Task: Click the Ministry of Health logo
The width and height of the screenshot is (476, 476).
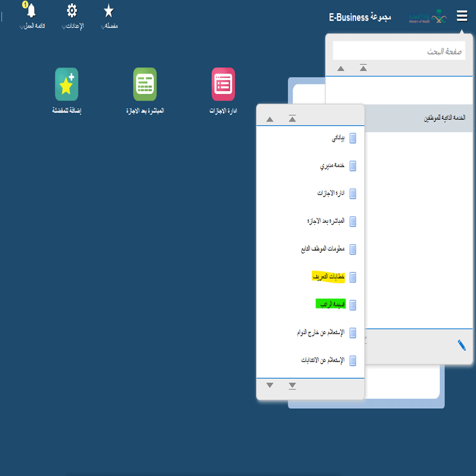Action: (x=427, y=18)
